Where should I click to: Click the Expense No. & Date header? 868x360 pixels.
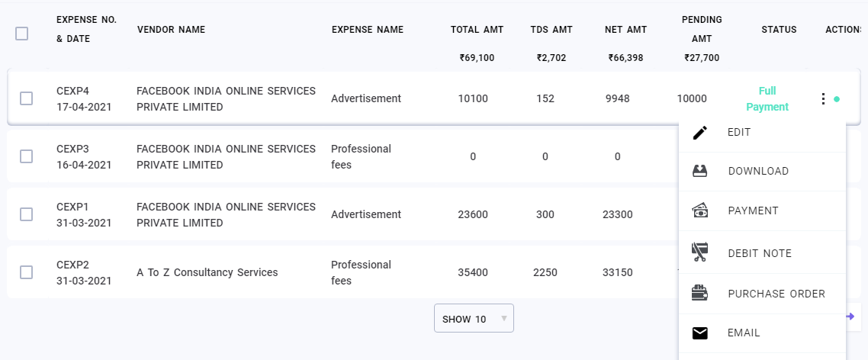point(86,29)
